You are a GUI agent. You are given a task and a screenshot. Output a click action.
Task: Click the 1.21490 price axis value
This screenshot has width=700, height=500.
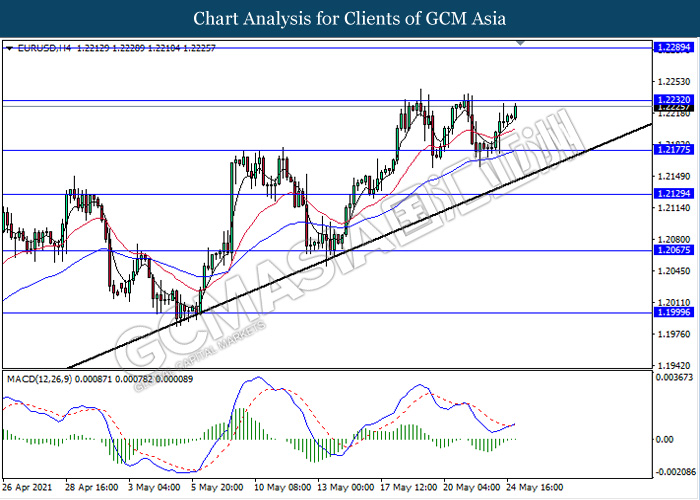tap(674, 176)
